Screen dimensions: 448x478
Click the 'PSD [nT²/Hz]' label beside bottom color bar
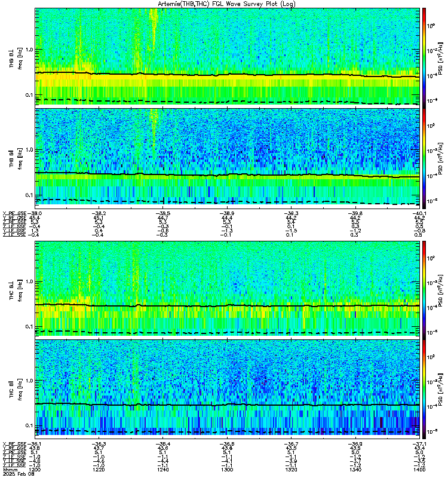click(x=441, y=390)
